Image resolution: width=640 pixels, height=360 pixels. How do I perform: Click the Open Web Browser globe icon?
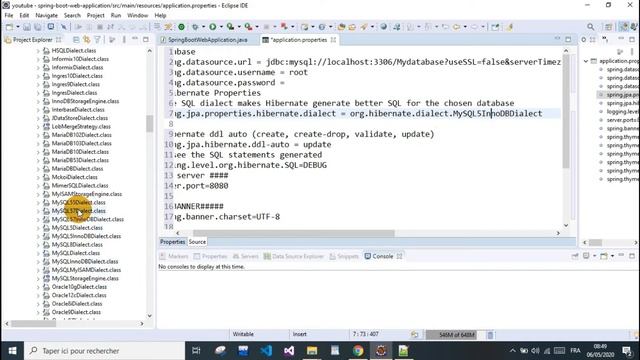384,27
